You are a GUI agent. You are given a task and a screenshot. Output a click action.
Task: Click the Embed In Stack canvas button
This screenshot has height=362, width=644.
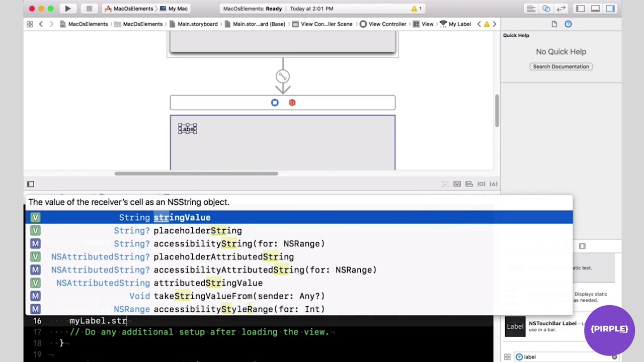457,184
